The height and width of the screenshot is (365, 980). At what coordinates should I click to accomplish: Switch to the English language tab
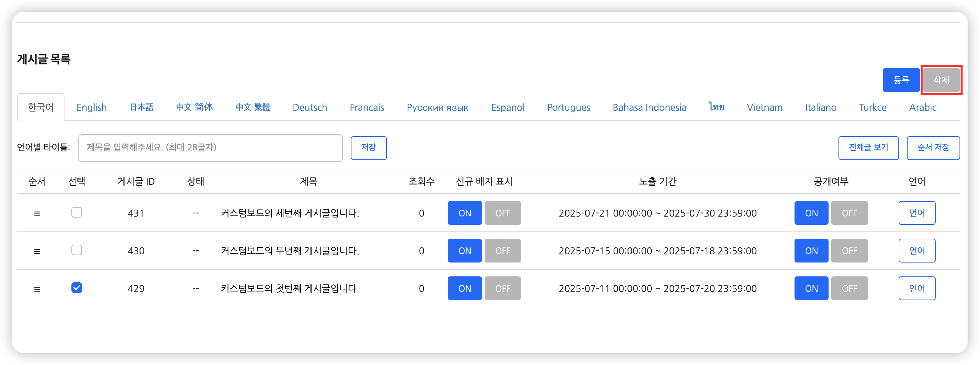point(91,108)
